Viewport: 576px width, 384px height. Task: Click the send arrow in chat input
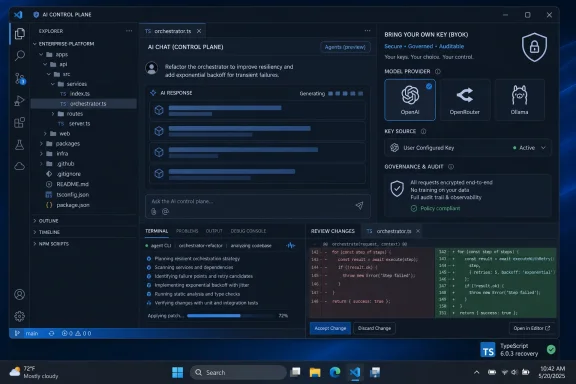coord(359,205)
